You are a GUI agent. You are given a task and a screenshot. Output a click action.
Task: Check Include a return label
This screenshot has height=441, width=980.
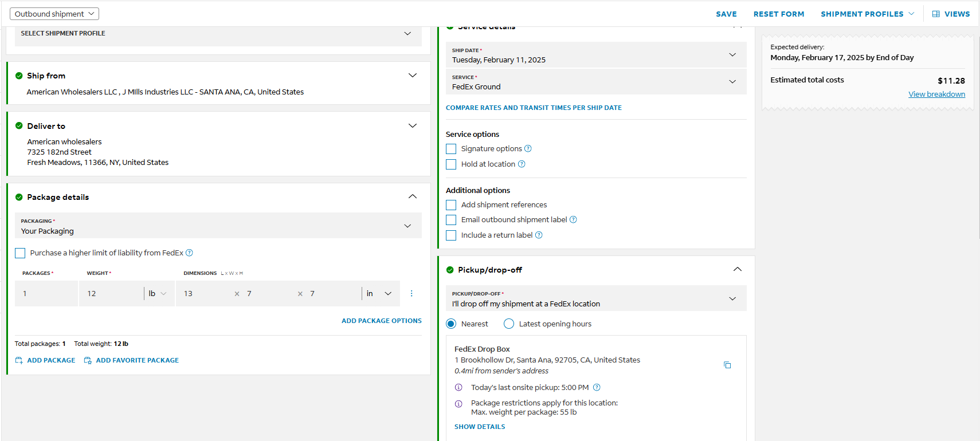[451, 235]
